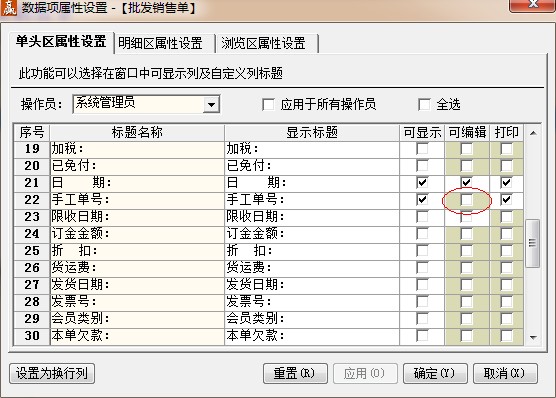Click the 打印 column header

pos(507,133)
